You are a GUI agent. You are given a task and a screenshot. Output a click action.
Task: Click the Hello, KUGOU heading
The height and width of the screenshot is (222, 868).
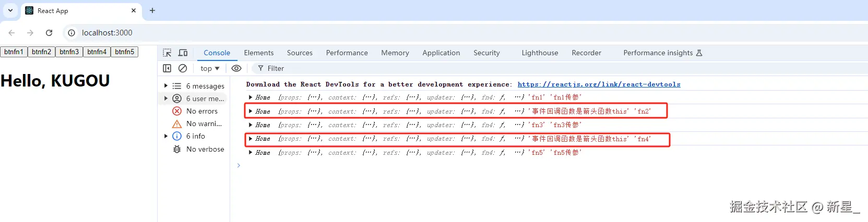click(55, 81)
